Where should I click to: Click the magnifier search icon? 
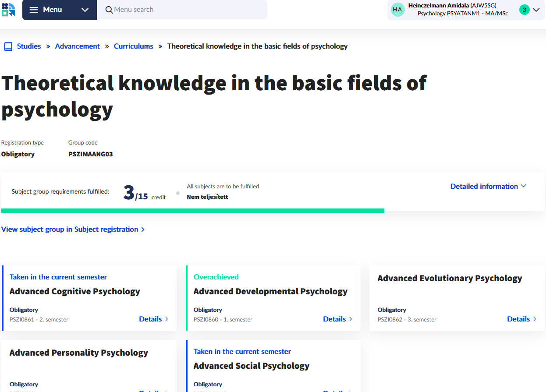tap(109, 10)
